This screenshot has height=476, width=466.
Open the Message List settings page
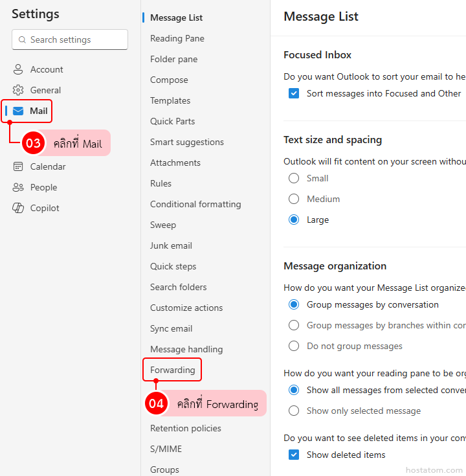[x=176, y=17]
